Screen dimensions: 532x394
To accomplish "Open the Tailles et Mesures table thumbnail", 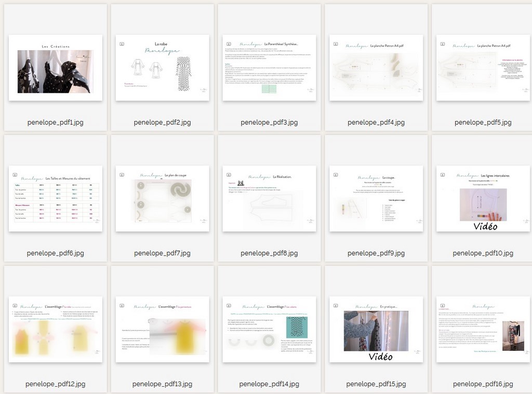I will point(56,199).
